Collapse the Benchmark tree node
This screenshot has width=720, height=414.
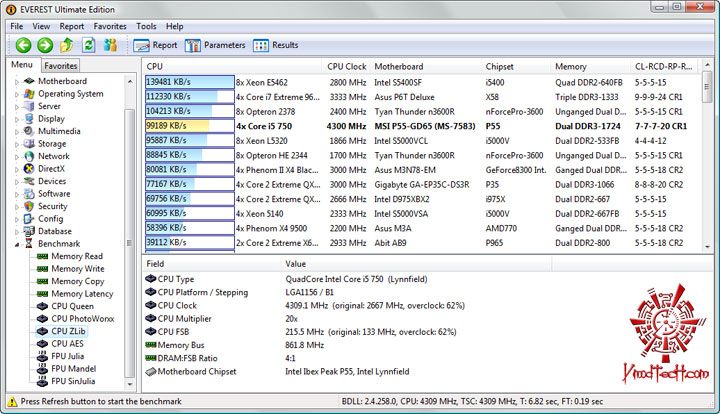point(17,245)
